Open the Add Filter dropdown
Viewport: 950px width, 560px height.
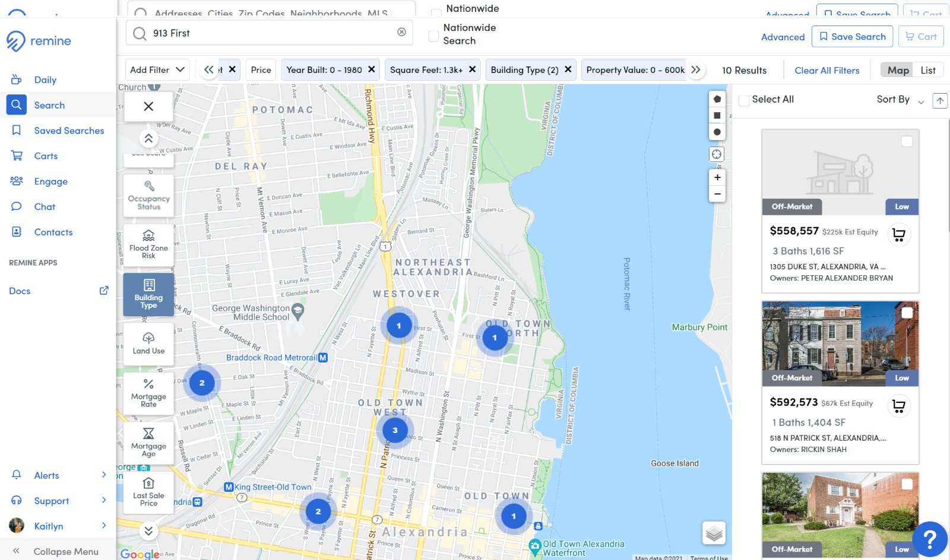click(x=157, y=70)
